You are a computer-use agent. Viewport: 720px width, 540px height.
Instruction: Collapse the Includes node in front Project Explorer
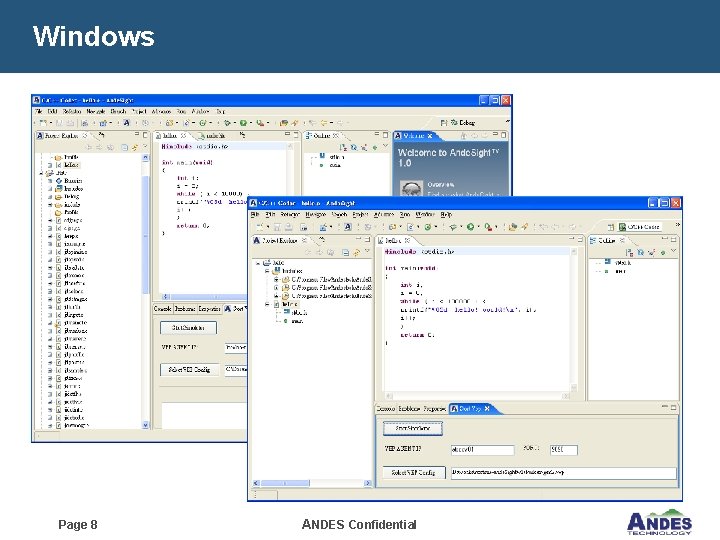click(267, 271)
